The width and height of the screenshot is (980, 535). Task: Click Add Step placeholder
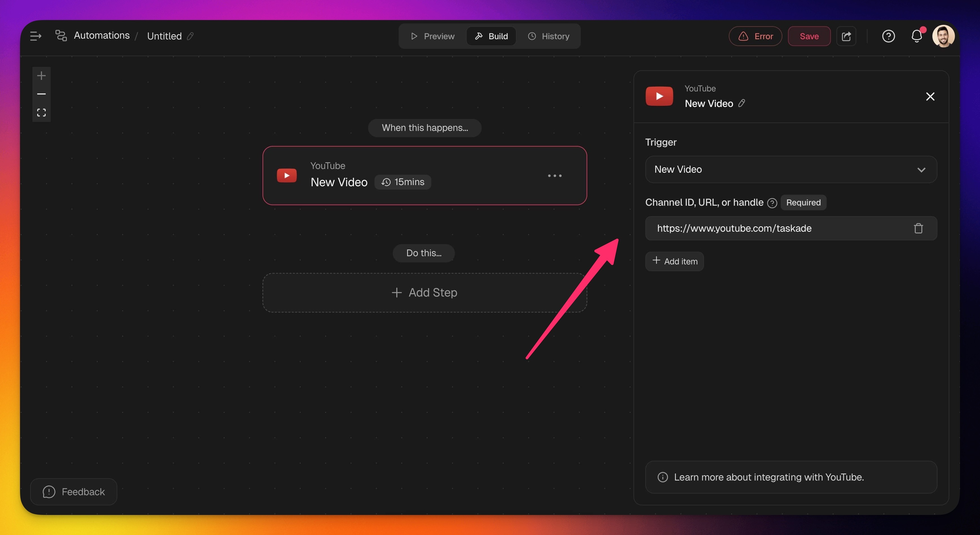pos(425,292)
